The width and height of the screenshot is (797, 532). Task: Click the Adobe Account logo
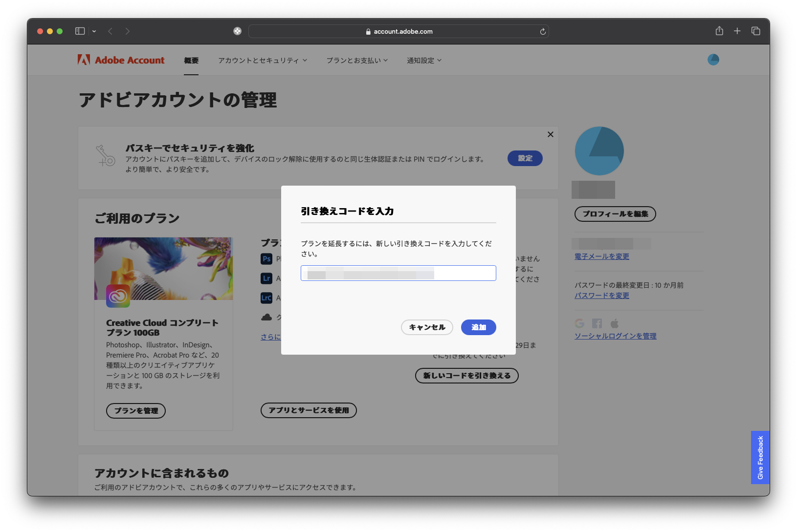(x=121, y=60)
